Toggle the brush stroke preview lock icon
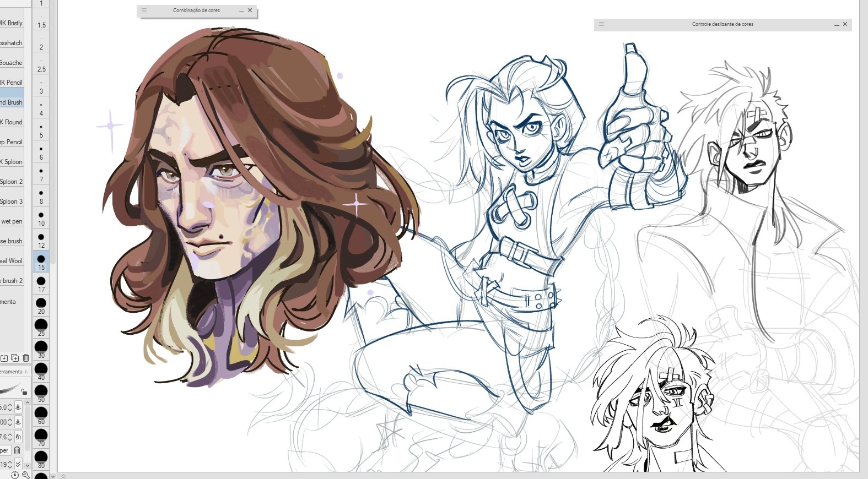The height and width of the screenshot is (479, 868). (x=24, y=391)
